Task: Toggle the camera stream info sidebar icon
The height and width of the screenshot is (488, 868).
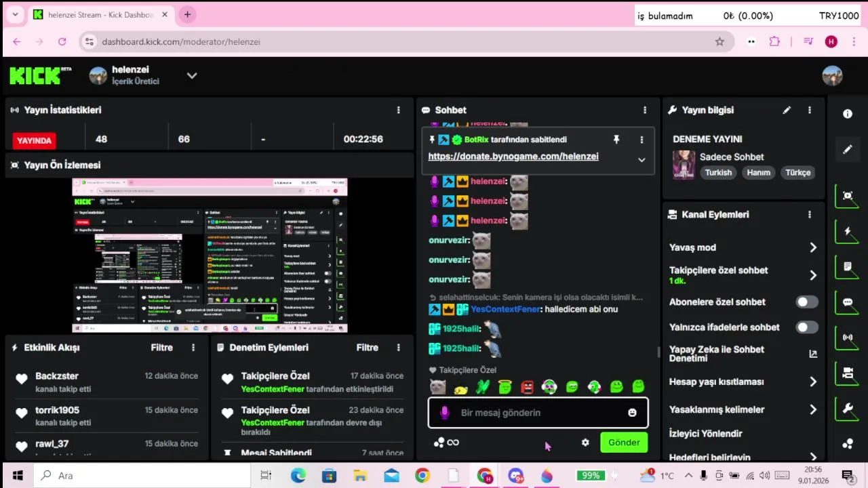Action: pyautogui.click(x=848, y=373)
